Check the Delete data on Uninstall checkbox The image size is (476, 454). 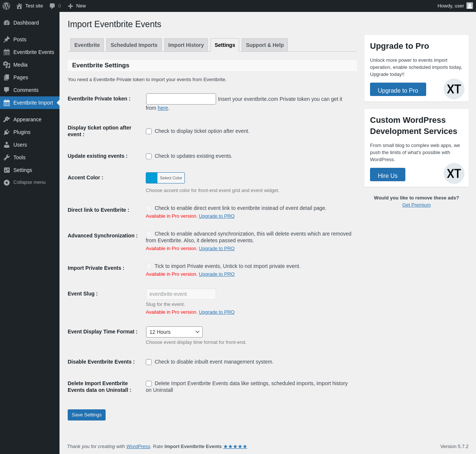pyautogui.click(x=149, y=384)
